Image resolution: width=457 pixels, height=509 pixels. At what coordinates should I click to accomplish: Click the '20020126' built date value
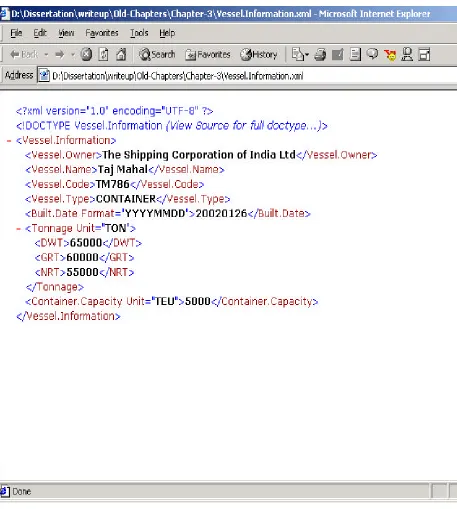(221, 214)
